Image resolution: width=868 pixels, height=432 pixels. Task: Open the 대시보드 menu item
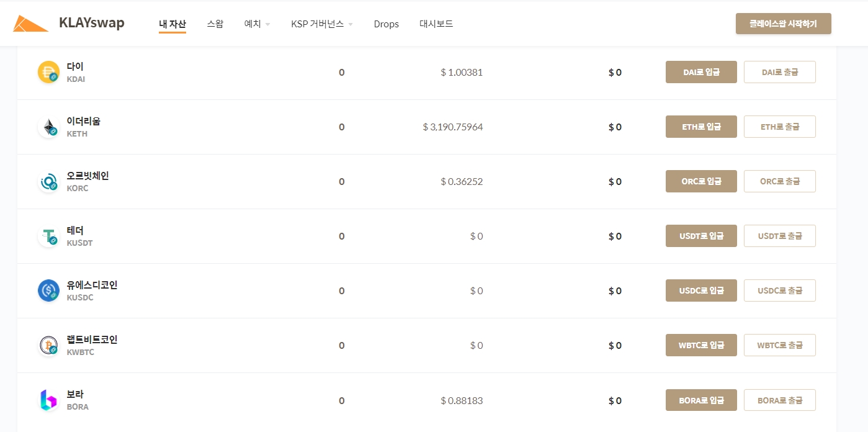tap(436, 24)
